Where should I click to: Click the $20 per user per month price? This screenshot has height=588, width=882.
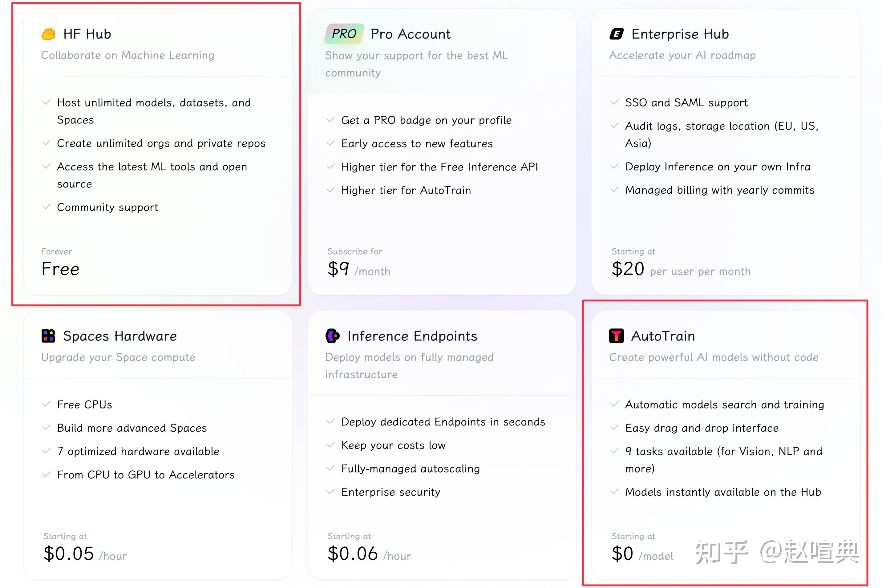tap(681, 269)
